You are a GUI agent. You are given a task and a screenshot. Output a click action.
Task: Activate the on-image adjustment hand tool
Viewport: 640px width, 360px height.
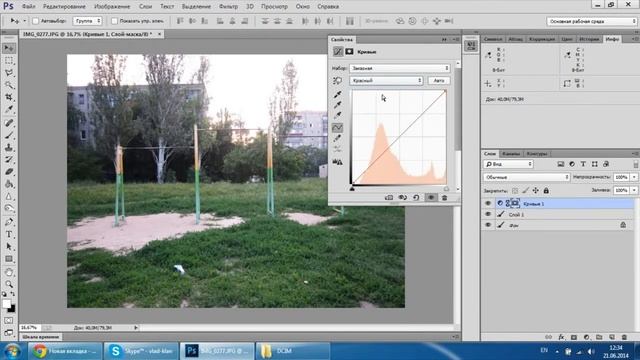point(338,81)
